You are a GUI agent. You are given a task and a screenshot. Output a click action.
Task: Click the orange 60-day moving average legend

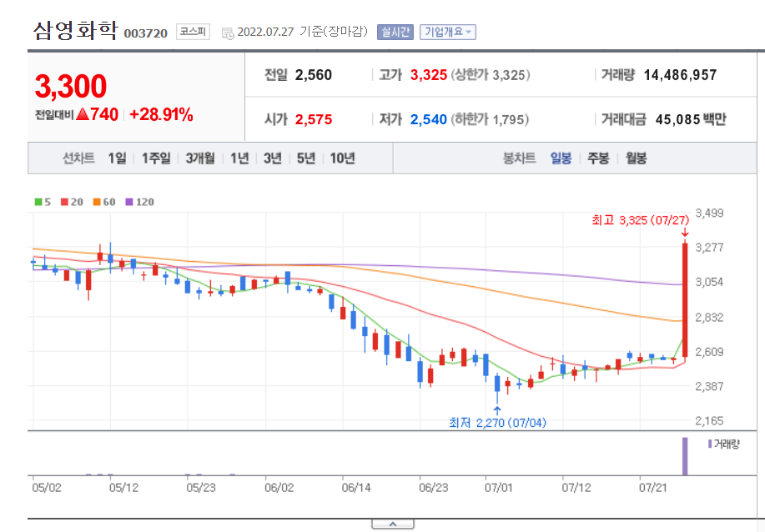pyautogui.click(x=104, y=202)
